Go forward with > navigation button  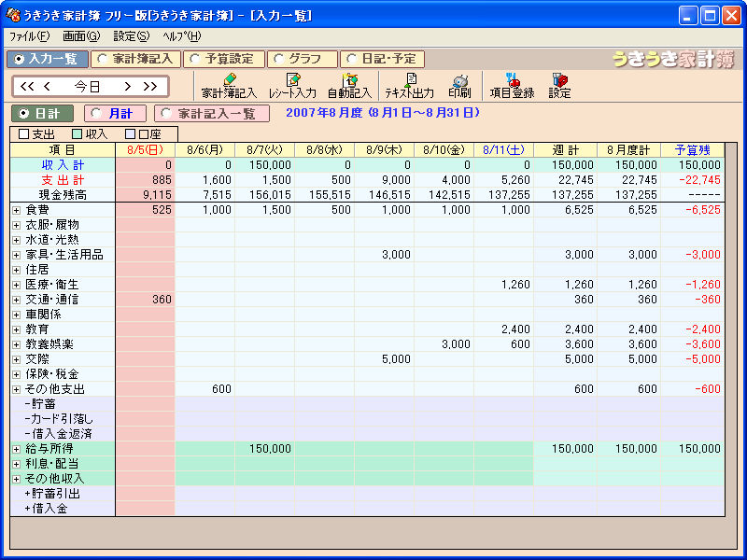pyautogui.click(x=127, y=86)
